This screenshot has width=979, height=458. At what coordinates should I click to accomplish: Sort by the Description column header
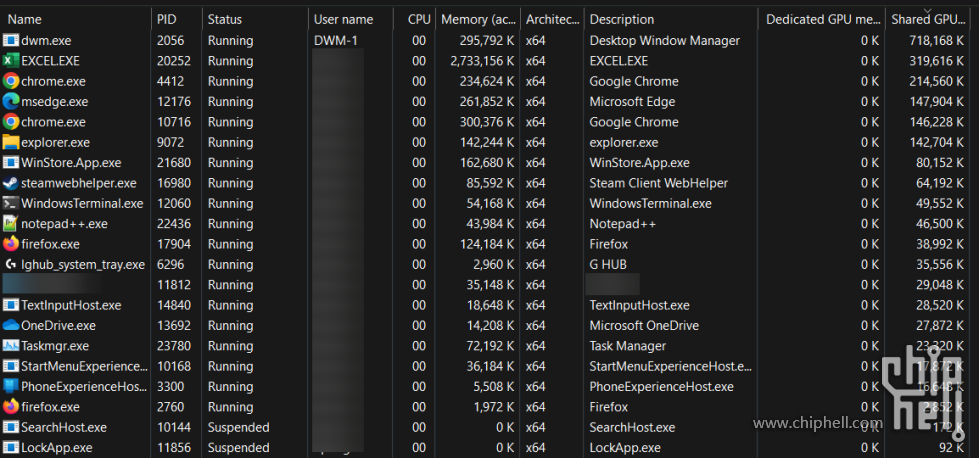coord(671,19)
